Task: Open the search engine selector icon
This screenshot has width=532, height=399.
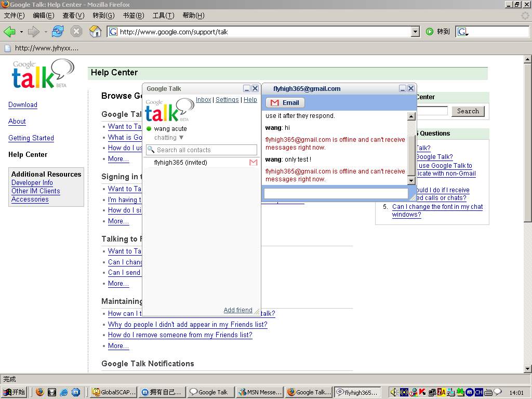Action: coord(462,32)
